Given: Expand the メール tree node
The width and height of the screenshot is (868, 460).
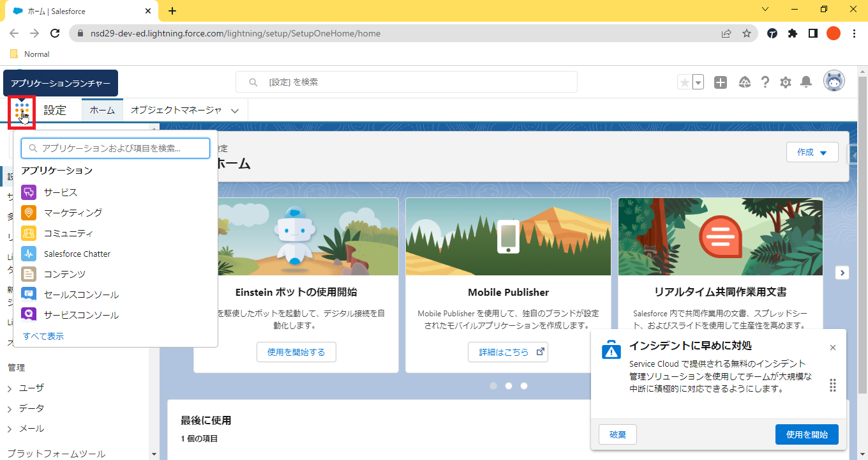Looking at the screenshot, I should pyautogui.click(x=10, y=429).
